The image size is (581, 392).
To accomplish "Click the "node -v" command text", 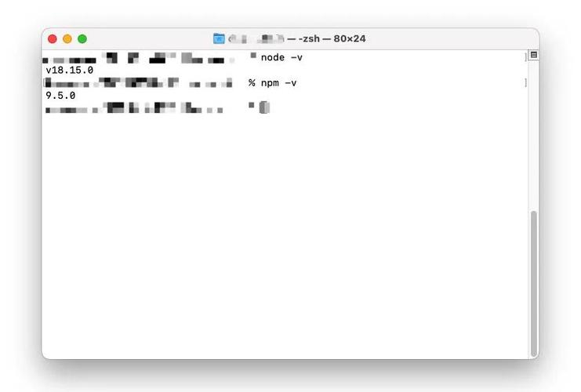I will [281, 57].
